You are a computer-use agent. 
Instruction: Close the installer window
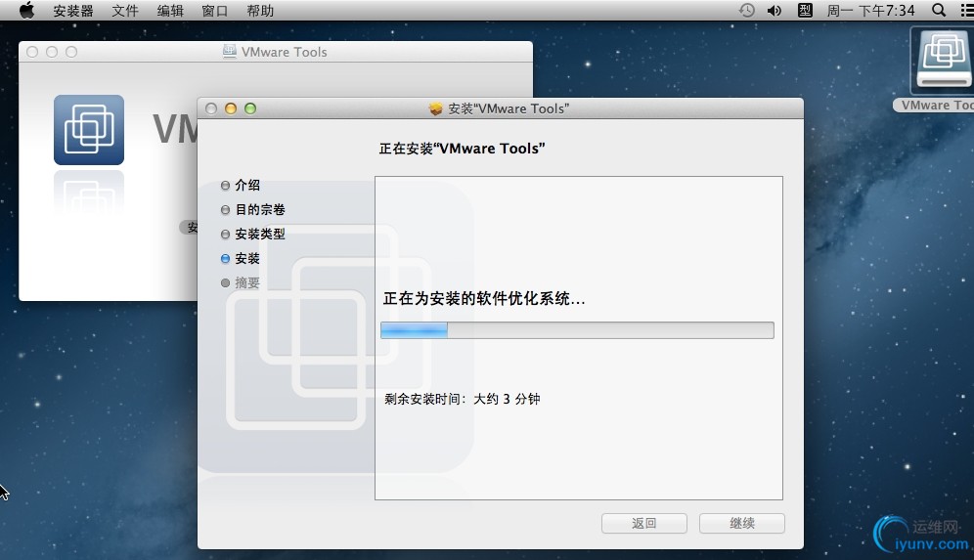click(211, 108)
